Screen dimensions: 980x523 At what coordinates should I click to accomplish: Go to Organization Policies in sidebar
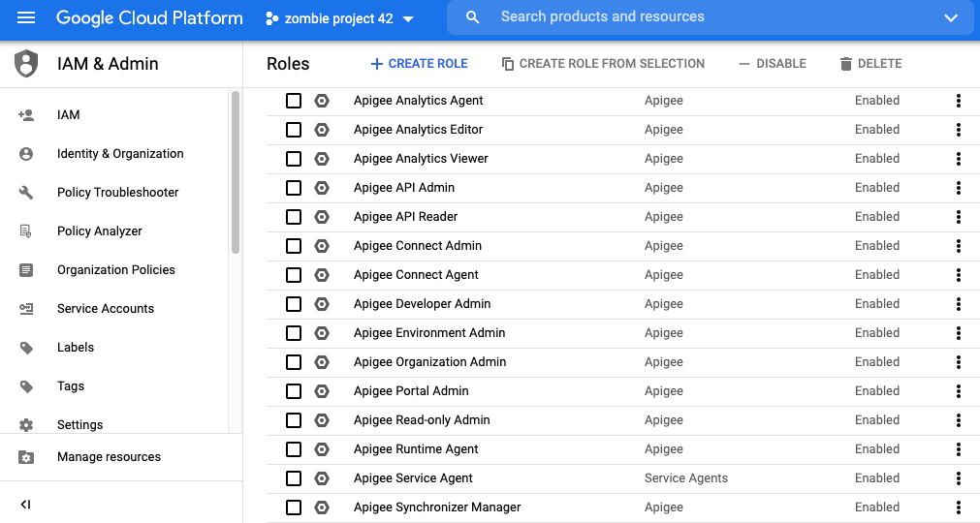[x=115, y=270]
